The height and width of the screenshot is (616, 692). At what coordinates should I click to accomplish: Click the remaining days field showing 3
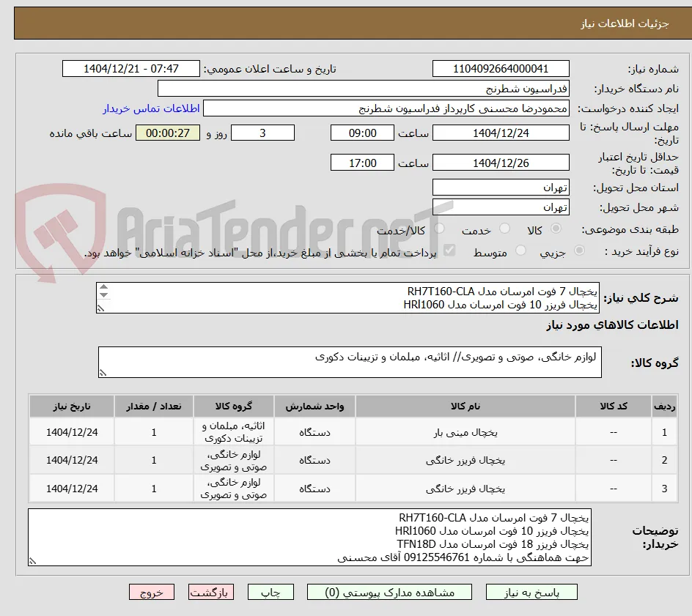[262, 133]
